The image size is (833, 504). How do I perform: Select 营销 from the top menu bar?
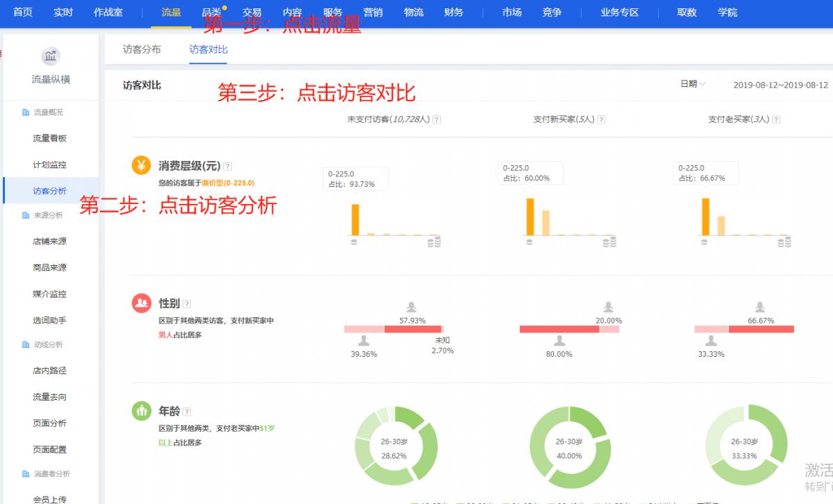(x=372, y=12)
